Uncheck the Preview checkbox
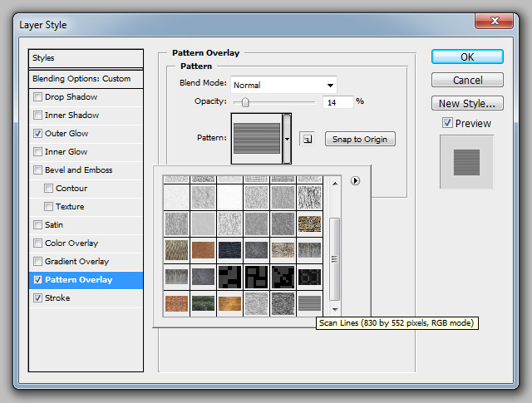The width and height of the screenshot is (532, 403). coord(447,124)
